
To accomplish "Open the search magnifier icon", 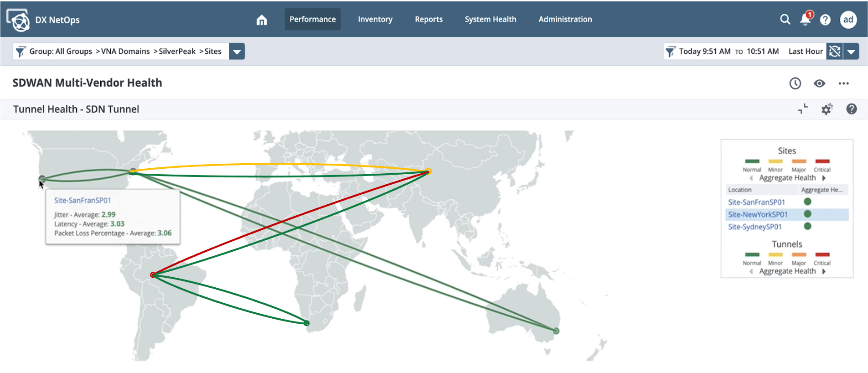I will coord(785,19).
